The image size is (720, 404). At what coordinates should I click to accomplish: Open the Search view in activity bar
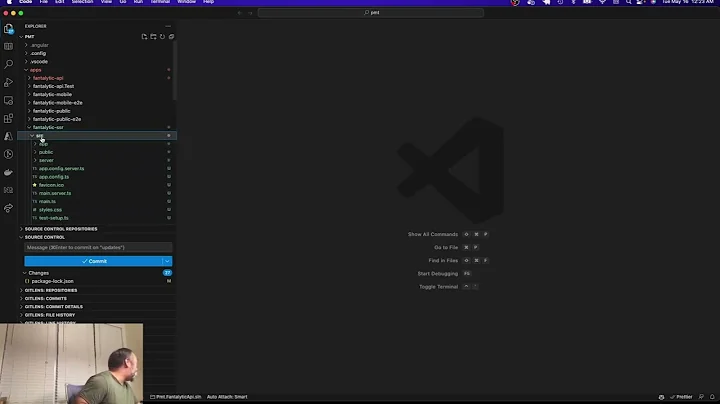point(8,64)
